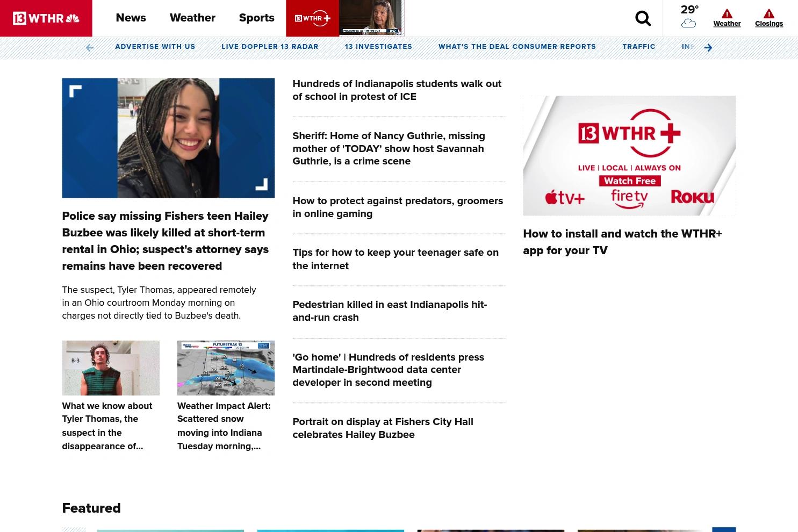Show more subnav items with right arrow
The width and height of the screenshot is (798, 532).
pos(708,48)
